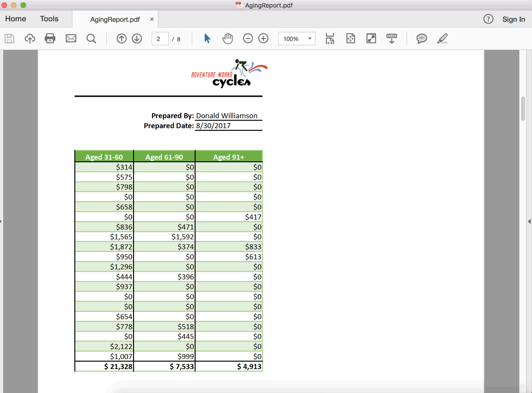Upload the file to cloud with share icon
This screenshot has width=532, height=393.
pos(30,39)
